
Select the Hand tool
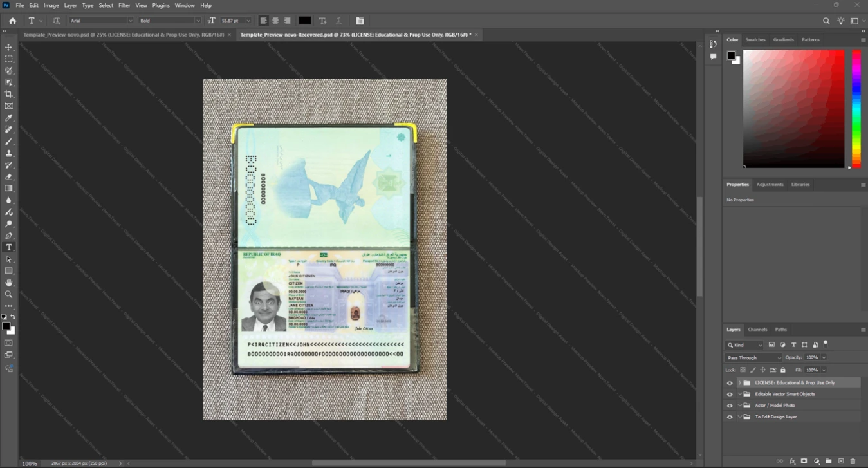click(9, 283)
